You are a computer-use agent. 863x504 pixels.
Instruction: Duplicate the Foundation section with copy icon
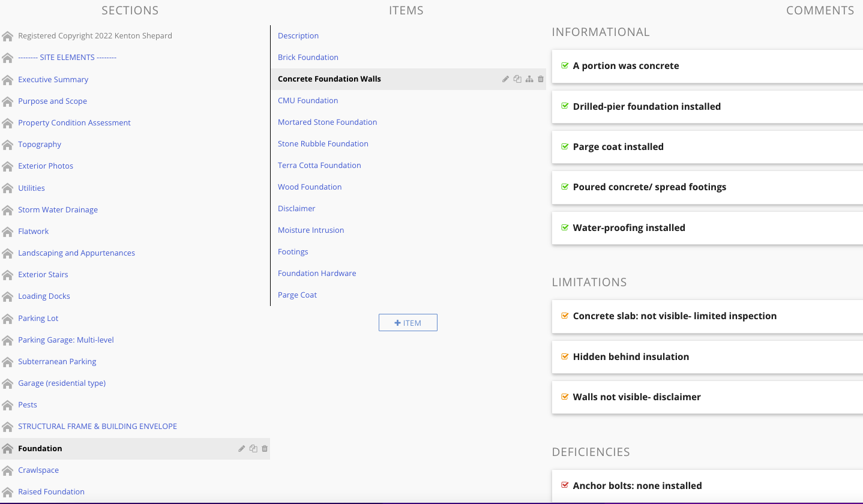point(253,449)
